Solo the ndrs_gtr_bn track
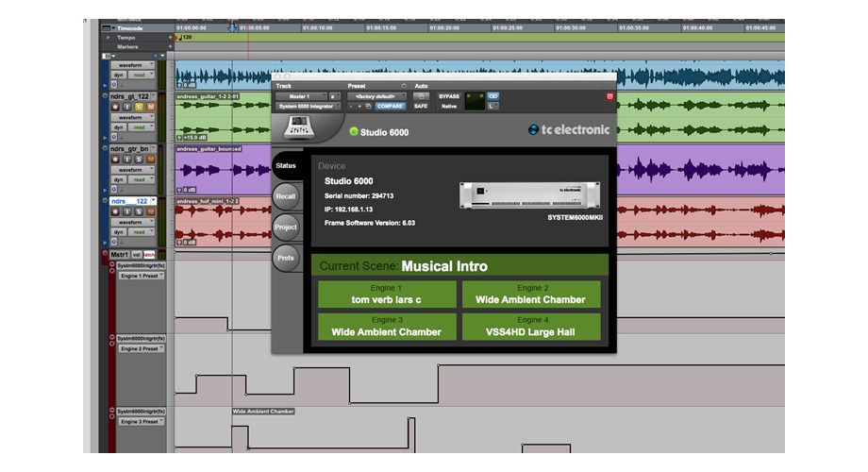The width and height of the screenshot is (868, 472). tap(139, 159)
